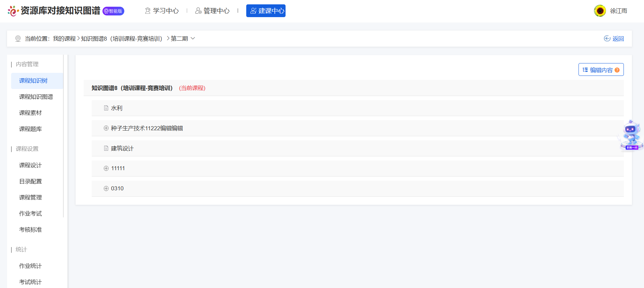Click the 课程设置 section header
The width and height of the screenshot is (644, 288).
click(x=27, y=149)
